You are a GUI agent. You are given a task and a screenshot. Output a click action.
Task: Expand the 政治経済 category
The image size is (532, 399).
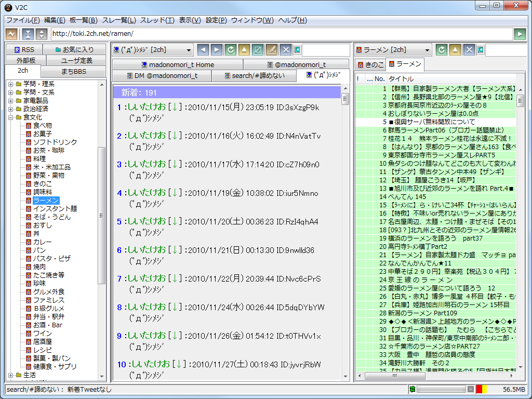[10, 109]
